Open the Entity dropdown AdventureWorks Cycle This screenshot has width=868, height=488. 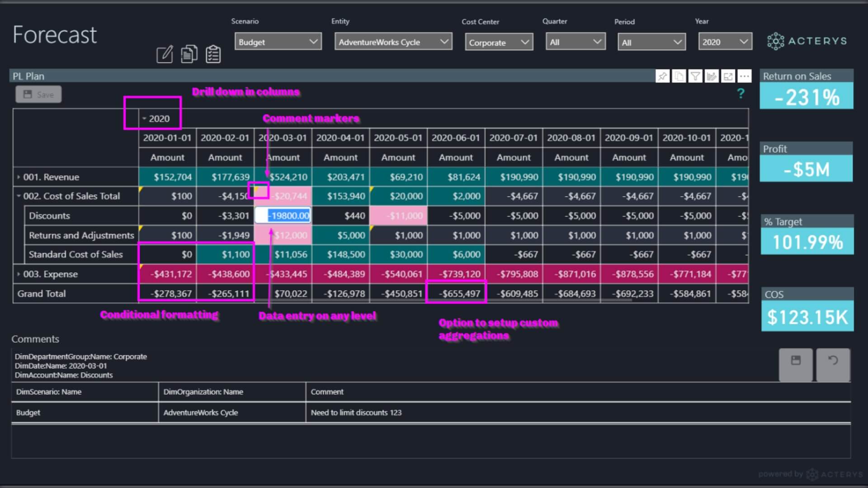393,42
